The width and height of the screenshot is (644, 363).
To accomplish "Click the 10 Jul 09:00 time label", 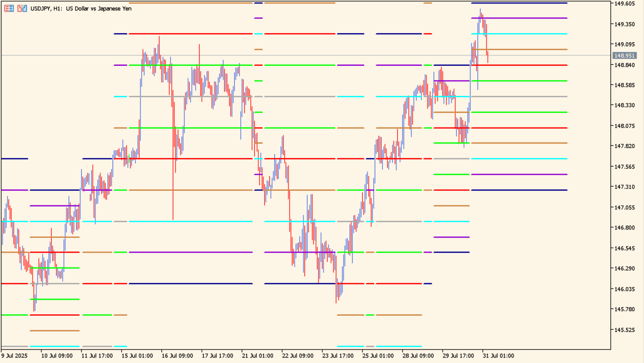I will (x=57, y=356).
